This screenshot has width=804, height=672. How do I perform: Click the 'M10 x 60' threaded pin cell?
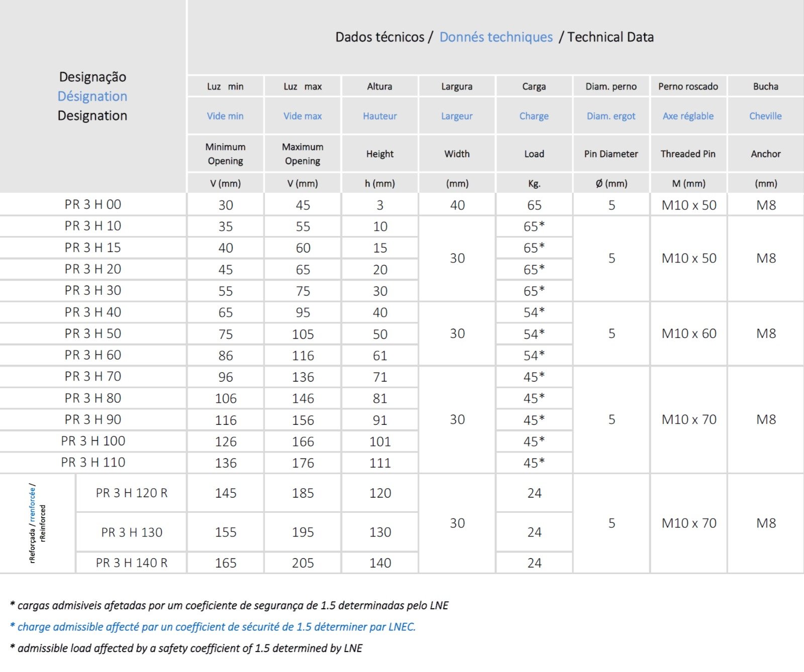point(688,333)
